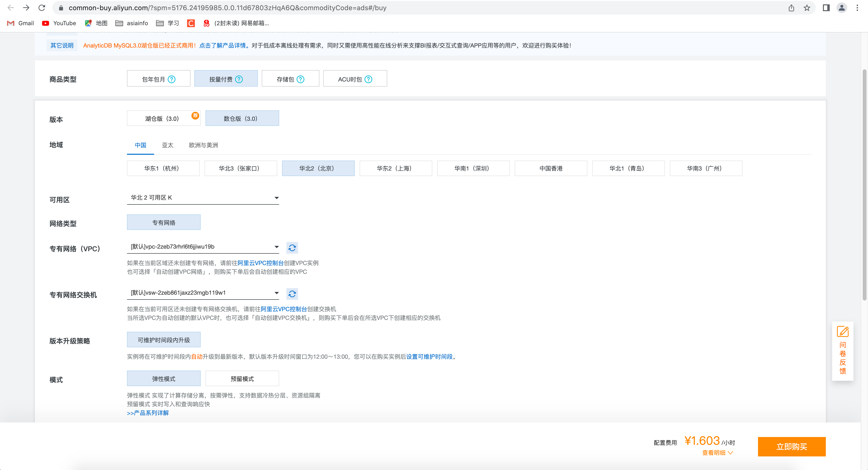Open 阿里云VPC控制台 link under VPC

click(x=261, y=263)
